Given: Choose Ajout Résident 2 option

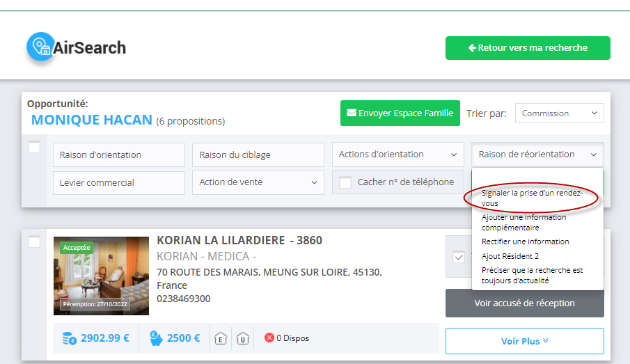Looking at the screenshot, I should coord(510,256).
